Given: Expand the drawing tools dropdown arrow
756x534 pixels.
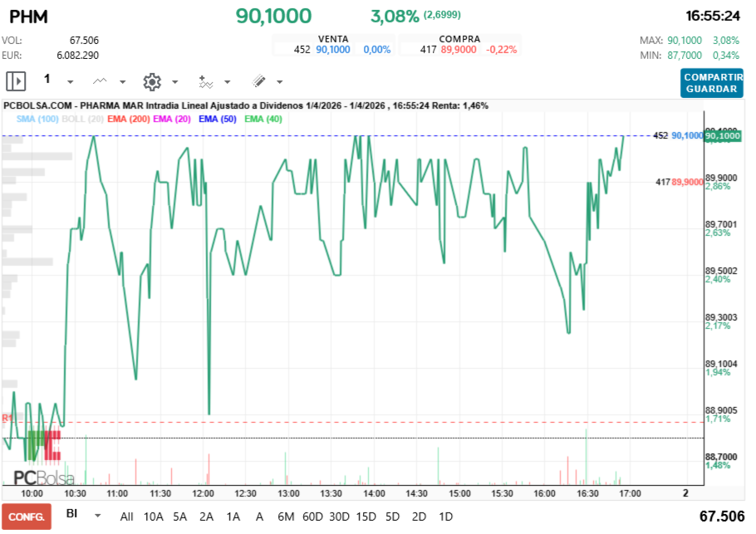Looking at the screenshot, I should 279,82.
